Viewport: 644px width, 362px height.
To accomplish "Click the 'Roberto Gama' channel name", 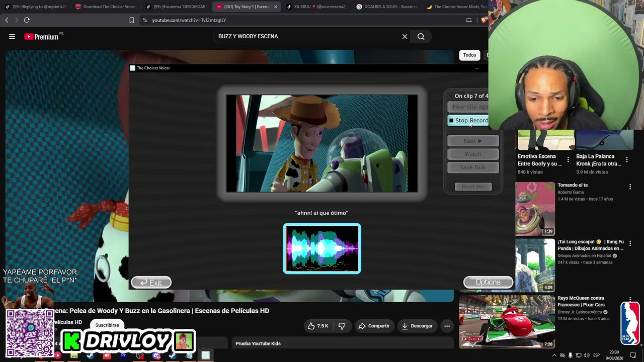I will point(571,192).
